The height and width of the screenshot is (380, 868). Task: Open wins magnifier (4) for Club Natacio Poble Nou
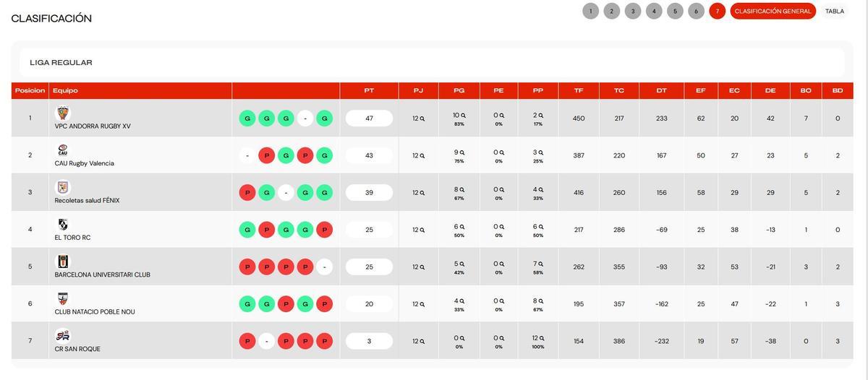click(462, 301)
